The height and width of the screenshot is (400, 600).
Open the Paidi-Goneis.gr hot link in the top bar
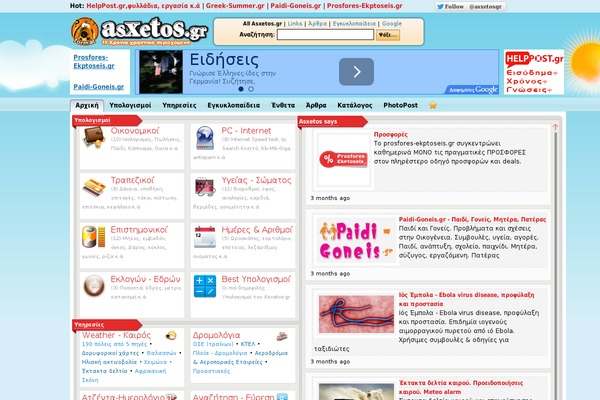click(x=295, y=6)
